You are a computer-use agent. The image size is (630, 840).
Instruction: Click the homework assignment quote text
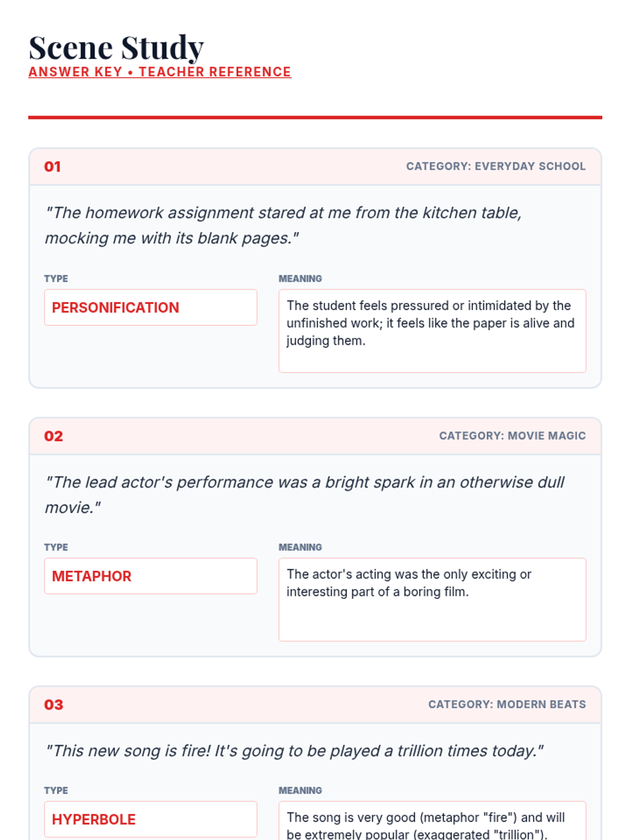click(283, 225)
